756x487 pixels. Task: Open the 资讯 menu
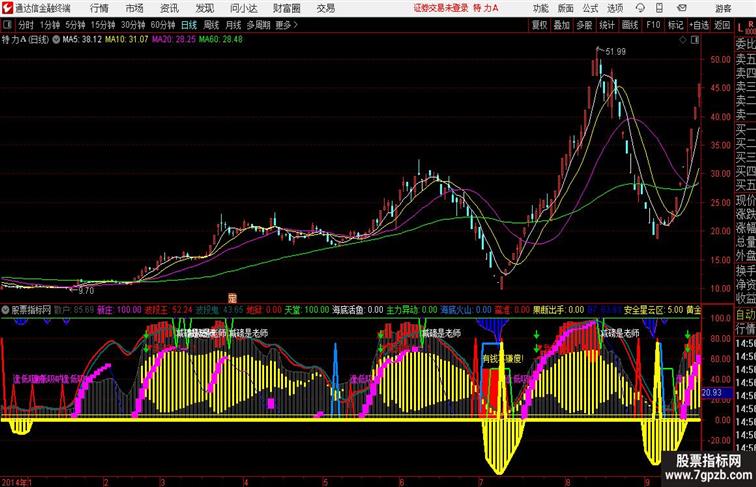click(169, 8)
